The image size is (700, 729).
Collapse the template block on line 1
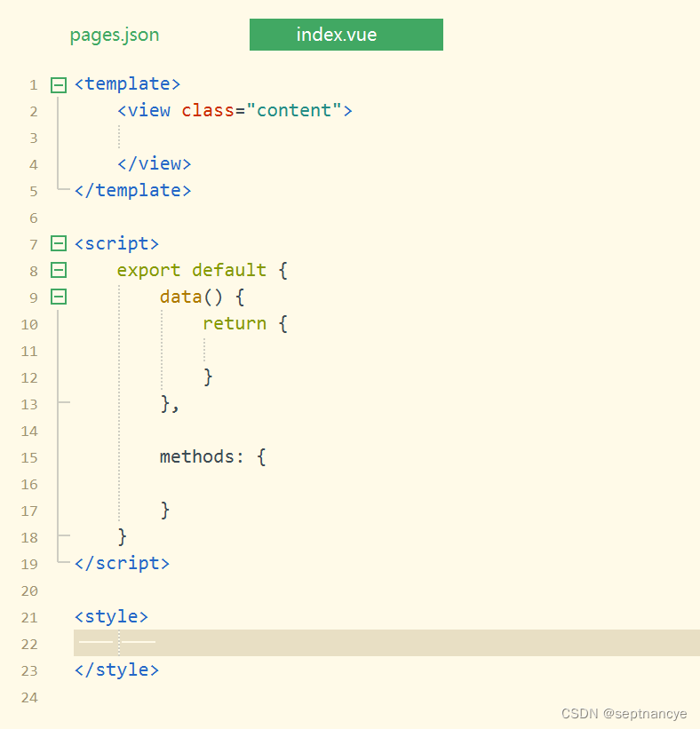tap(59, 85)
